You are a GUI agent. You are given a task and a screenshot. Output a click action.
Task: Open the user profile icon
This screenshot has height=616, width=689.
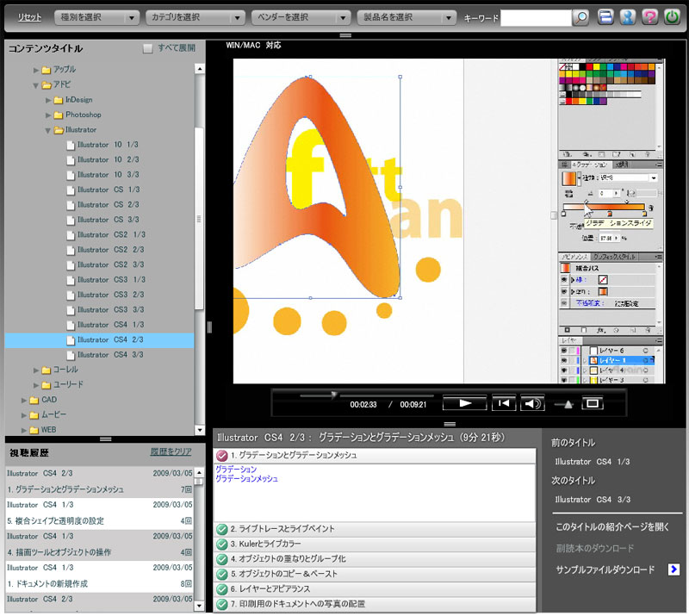click(629, 17)
